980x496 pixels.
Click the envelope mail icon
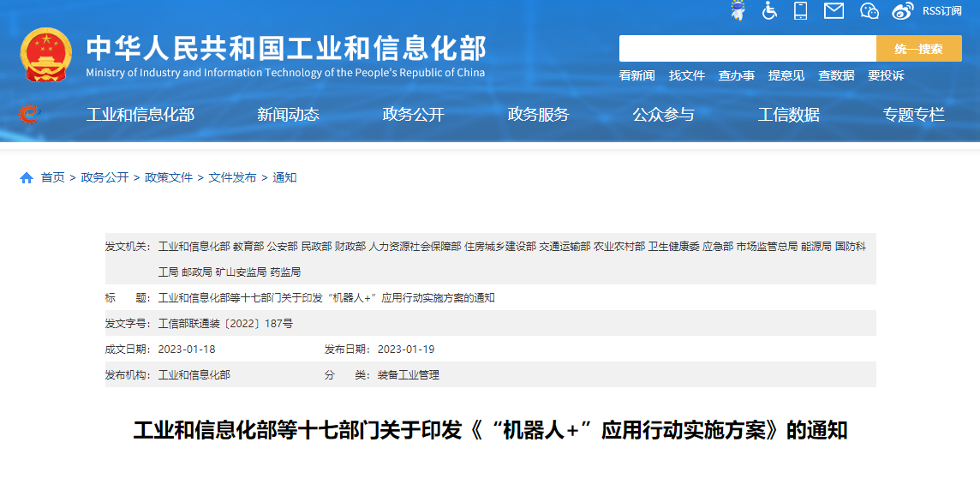pos(834,10)
